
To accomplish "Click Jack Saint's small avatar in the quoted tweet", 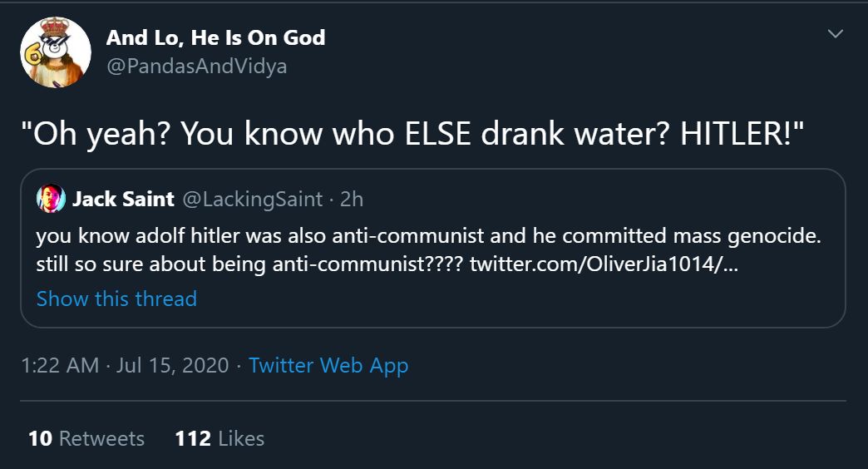I will 51,199.
